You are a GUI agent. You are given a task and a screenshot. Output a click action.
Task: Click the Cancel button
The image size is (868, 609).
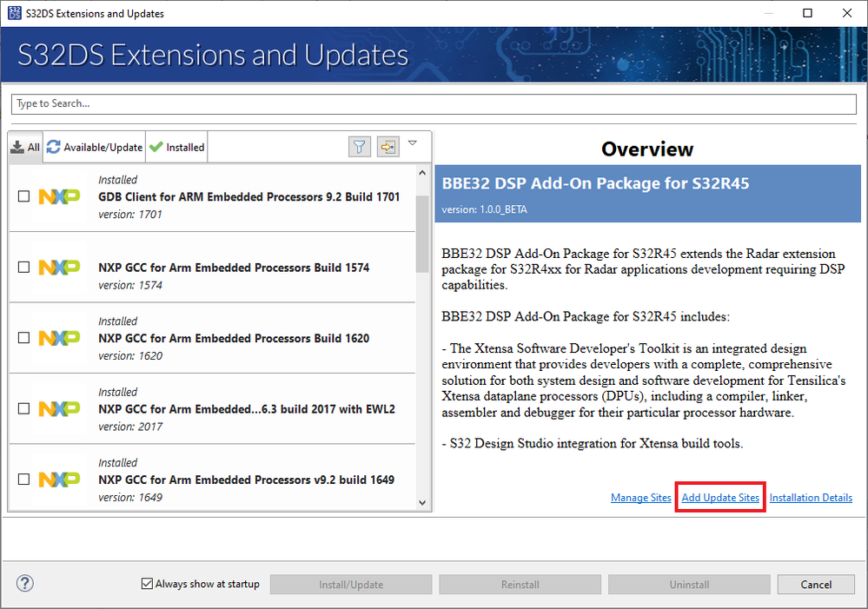[x=816, y=585]
